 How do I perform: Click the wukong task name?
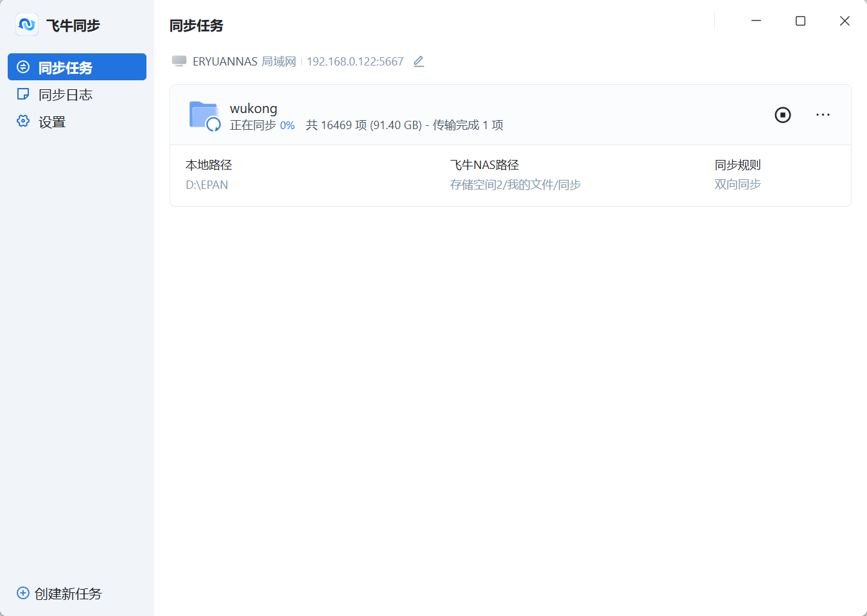coord(254,108)
